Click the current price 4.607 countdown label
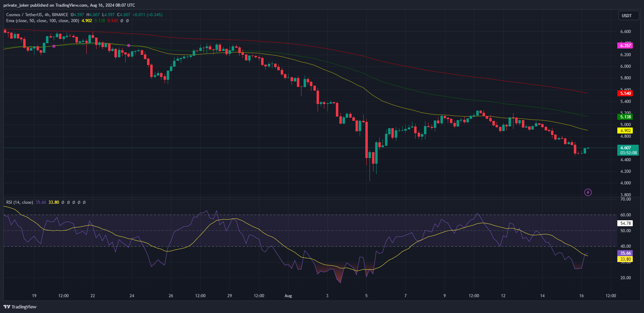Image resolution: width=644 pixels, height=313 pixels. tap(628, 150)
